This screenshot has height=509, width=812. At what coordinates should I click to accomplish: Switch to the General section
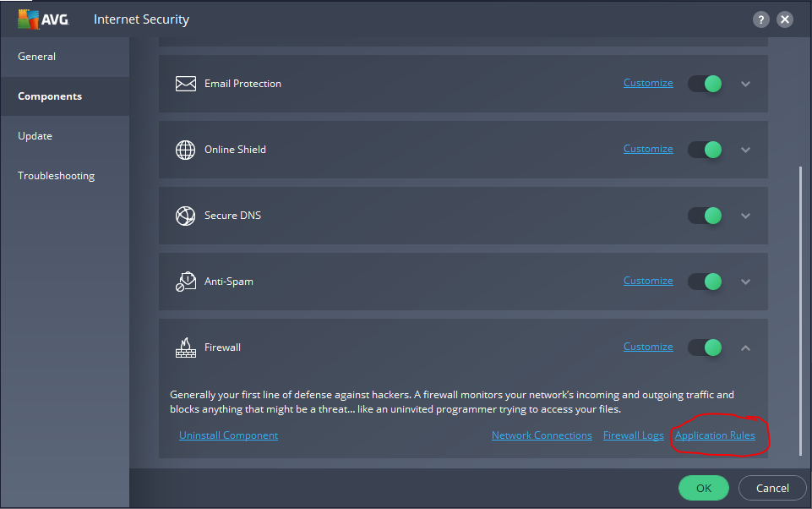36,56
